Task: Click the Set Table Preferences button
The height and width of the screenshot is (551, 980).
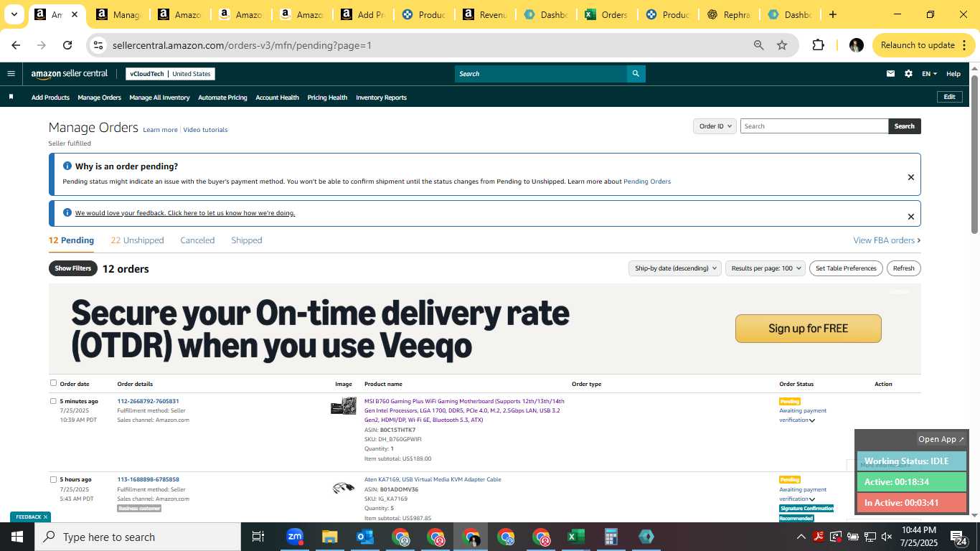Action: click(846, 268)
